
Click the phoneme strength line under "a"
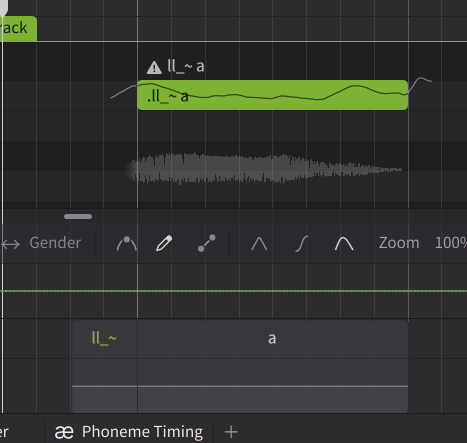273,386
